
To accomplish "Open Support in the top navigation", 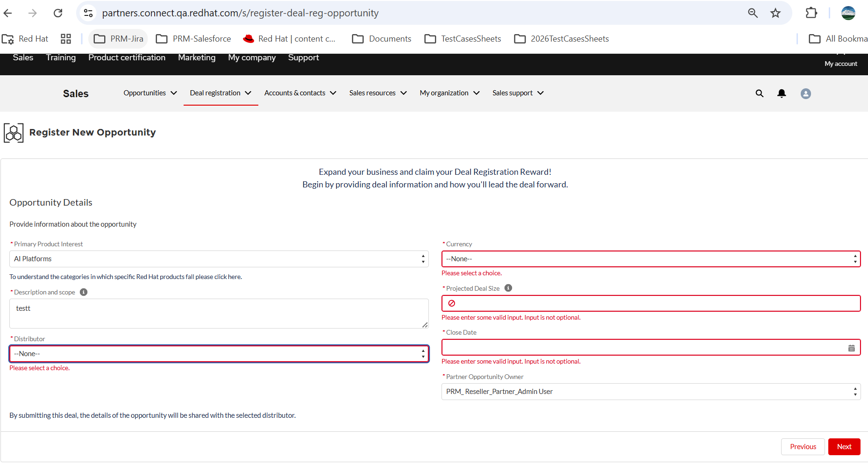I will [303, 57].
